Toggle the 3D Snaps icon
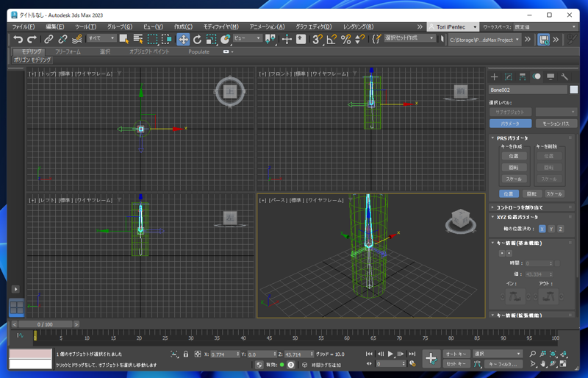 click(318, 39)
